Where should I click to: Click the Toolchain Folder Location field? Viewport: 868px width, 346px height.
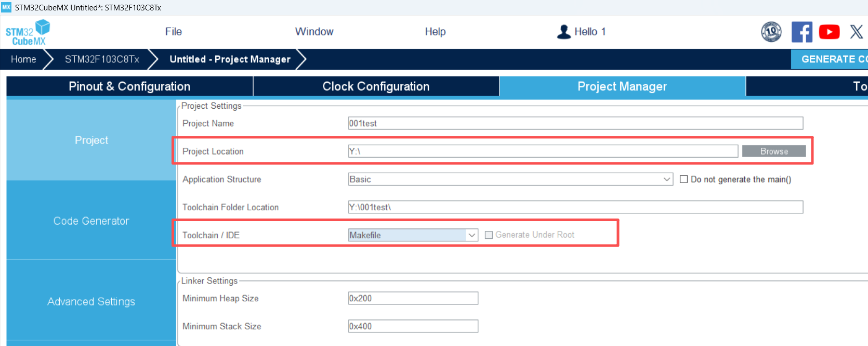(x=575, y=207)
